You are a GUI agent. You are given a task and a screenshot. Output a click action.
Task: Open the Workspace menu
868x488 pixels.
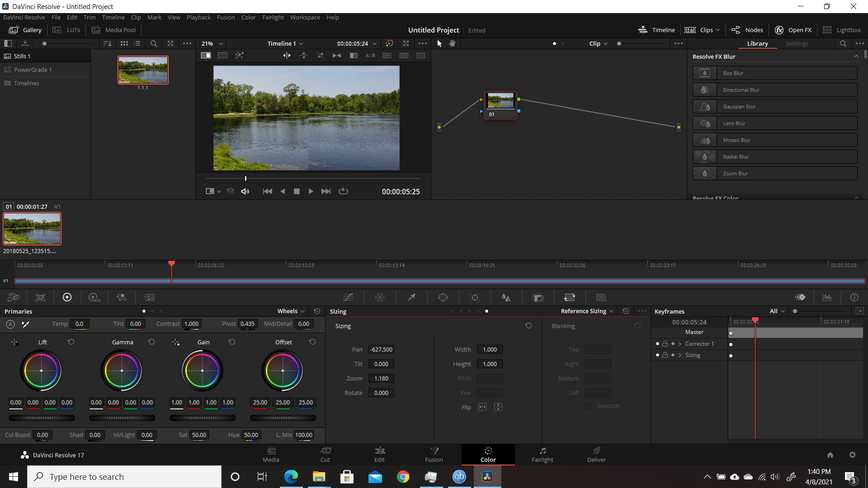tap(305, 17)
